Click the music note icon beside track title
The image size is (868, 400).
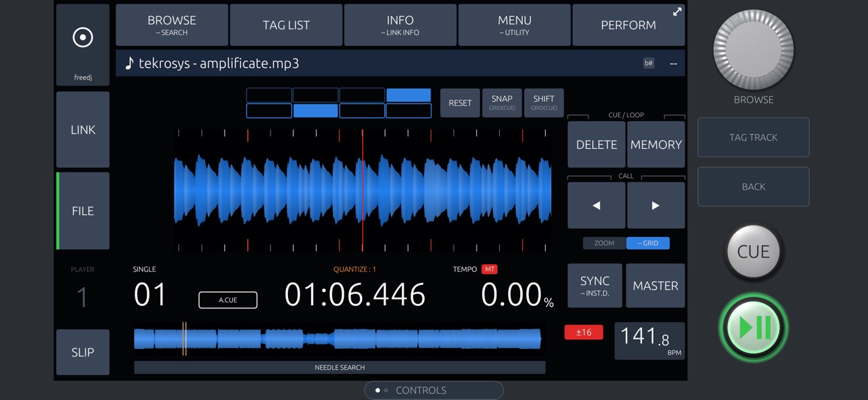[x=129, y=63]
